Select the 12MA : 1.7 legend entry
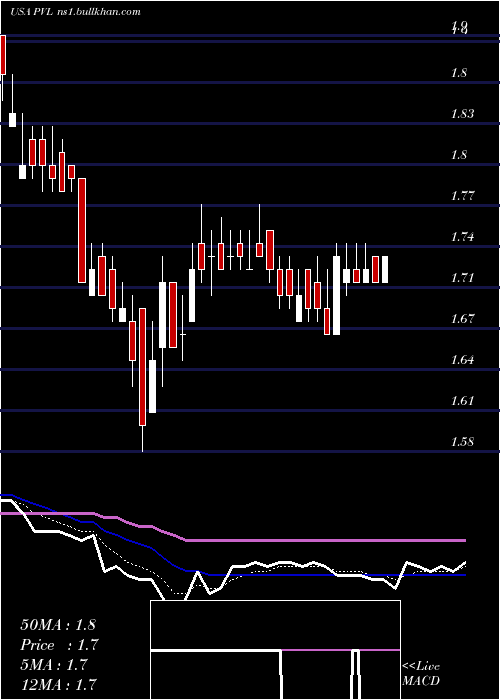Viewport: 500px width, 700px height. [58, 684]
